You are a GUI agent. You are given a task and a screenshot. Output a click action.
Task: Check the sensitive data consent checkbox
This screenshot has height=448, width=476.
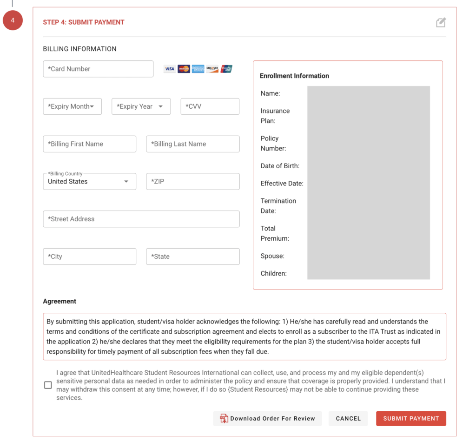pyautogui.click(x=48, y=385)
